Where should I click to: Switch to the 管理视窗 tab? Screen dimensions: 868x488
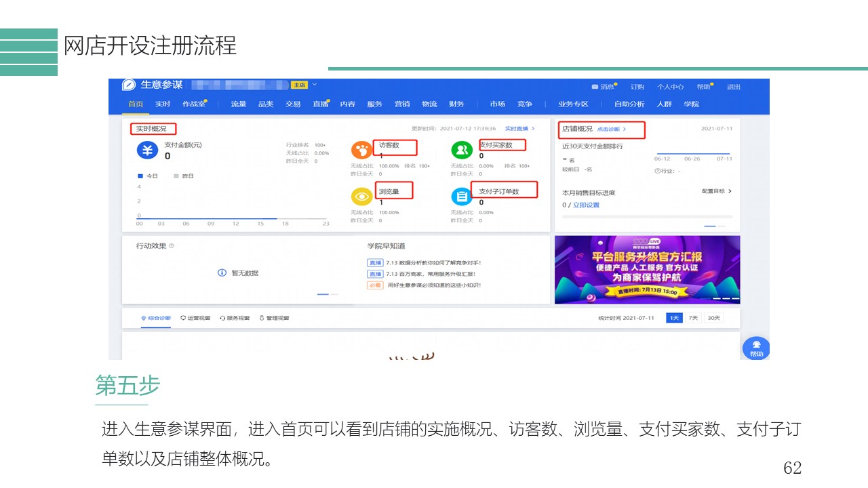[274, 318]
